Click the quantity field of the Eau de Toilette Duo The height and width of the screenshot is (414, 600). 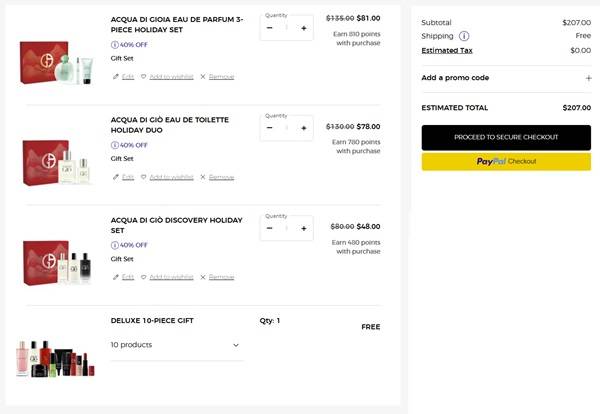click(287, 128)
